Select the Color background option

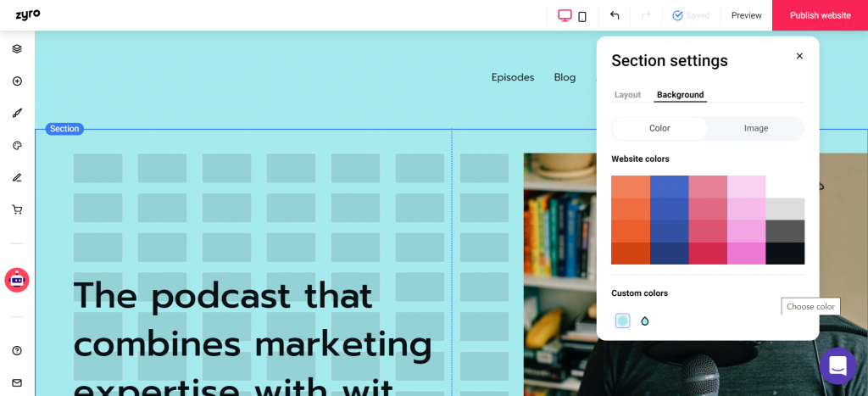(659, 128)
